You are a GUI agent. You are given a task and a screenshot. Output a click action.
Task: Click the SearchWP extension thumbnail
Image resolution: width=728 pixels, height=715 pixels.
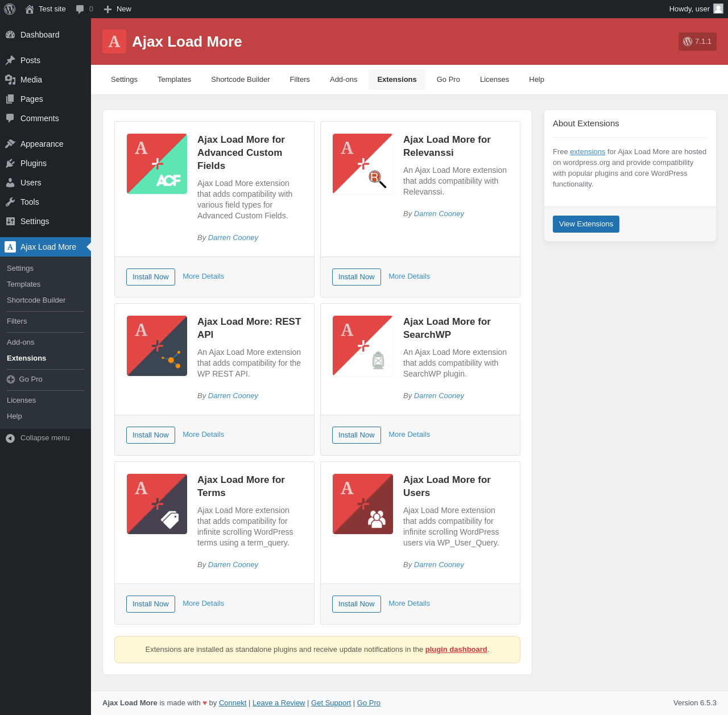pos(363,346)
